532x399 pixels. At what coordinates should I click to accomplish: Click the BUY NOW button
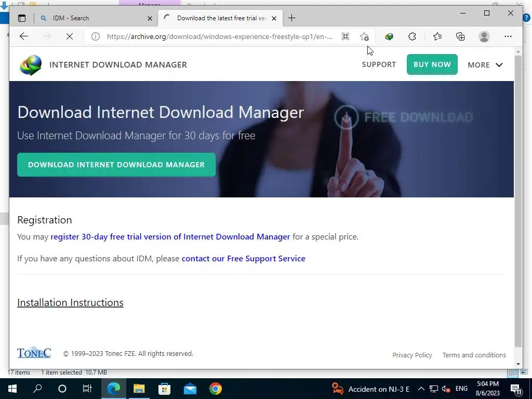(x=432, y=64)
